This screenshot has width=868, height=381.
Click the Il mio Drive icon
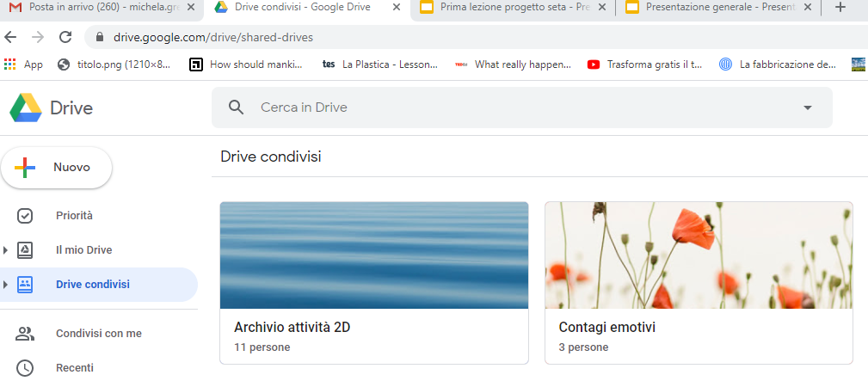click(25, 250)
